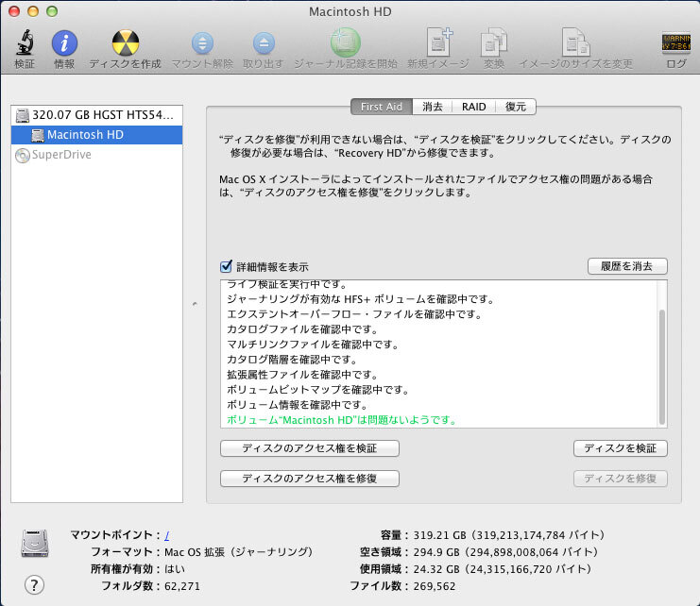Switch to the 復元 tab
This screenshot has height=606, width=700.
tap(516, 107)
